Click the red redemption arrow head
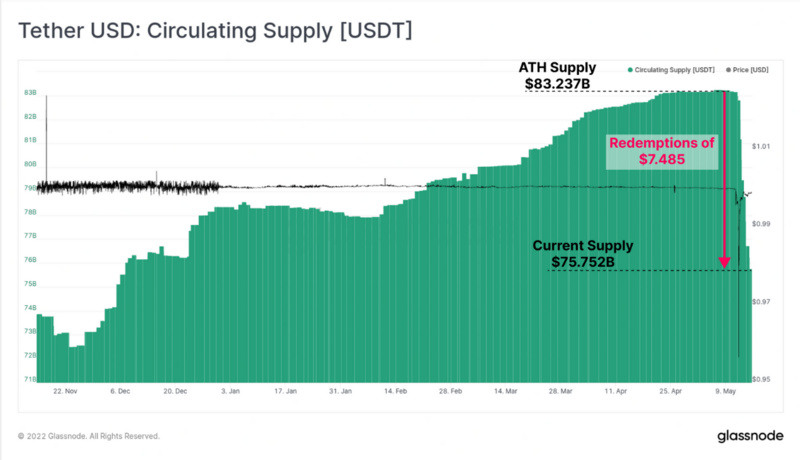This screenshot has height=460, width=800. point(724,263)
